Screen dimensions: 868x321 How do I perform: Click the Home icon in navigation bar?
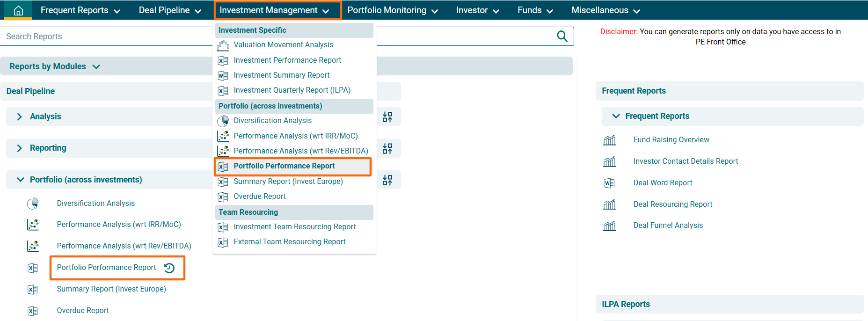pyautogui.click(x=18, y=10)
